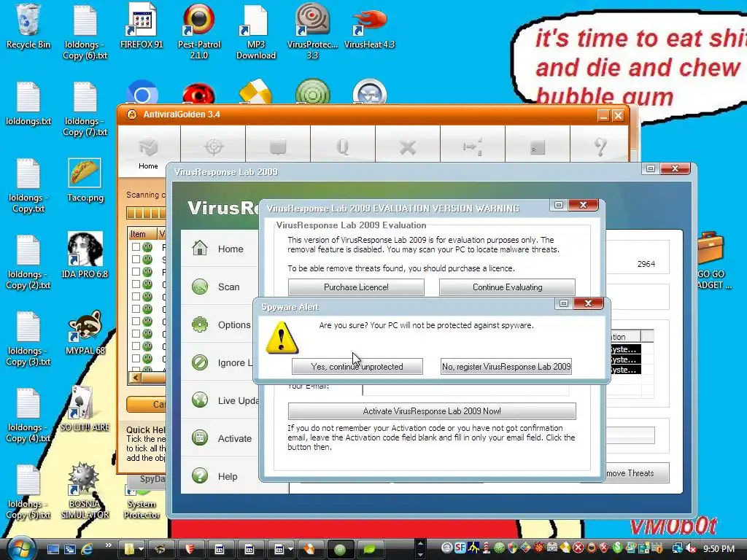Click the arrow update icon in AntiviralGolden toolbar

pyautogui.click(x=473, y=147)
